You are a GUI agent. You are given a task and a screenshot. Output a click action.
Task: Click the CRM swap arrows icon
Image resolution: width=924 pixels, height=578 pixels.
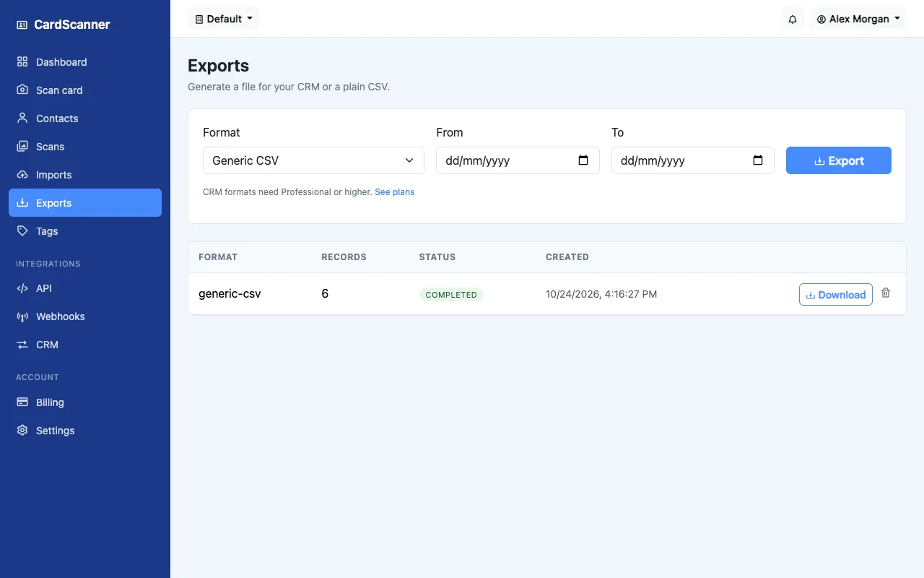(22, 345)
